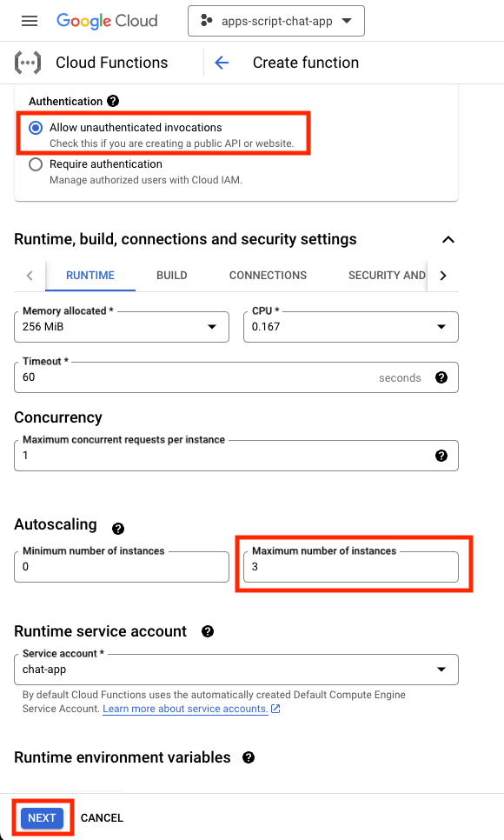Open help icon beside Autoscaling heading
This screenshot has width=504, height=840.
tap(118, 529)
